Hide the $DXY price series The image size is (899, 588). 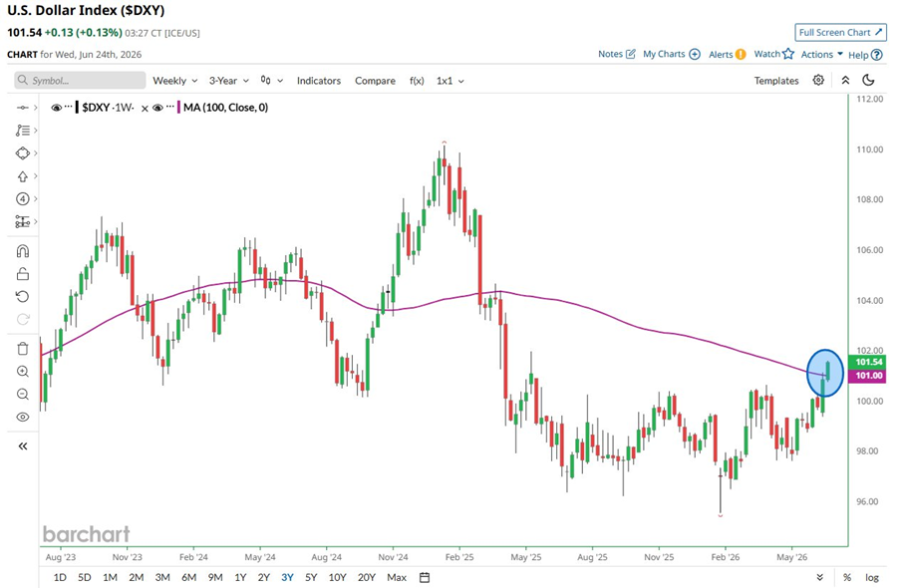click(56, 108)
